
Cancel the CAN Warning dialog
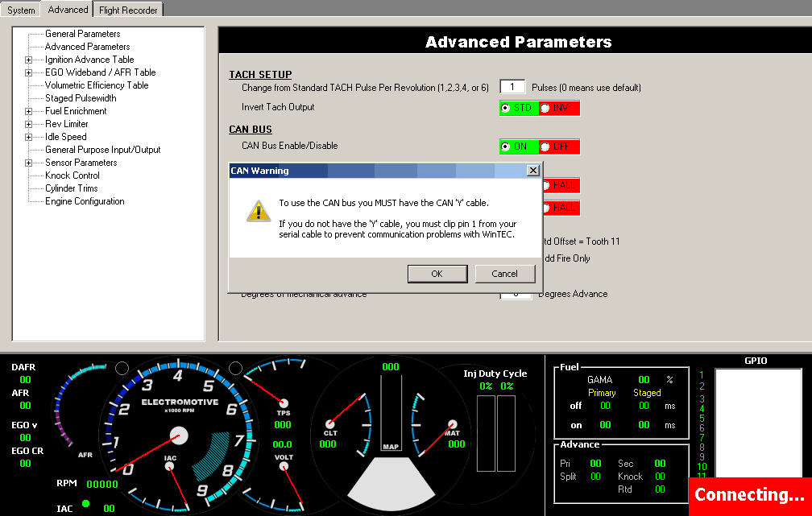[505, 274]
